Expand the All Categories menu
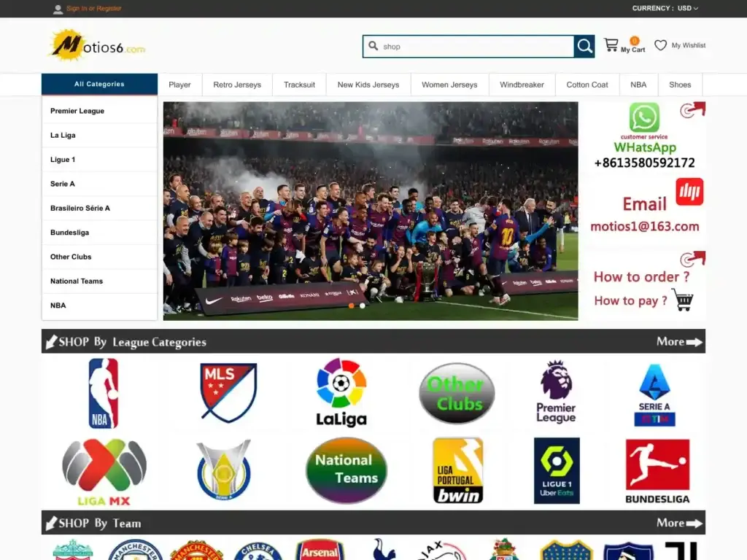 (99, 85)
